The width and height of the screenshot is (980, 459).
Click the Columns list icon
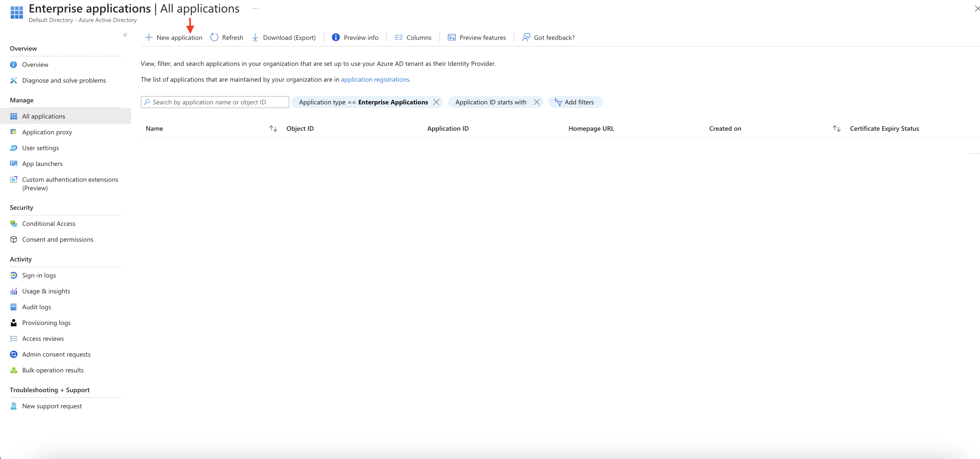tap(398, 37)
